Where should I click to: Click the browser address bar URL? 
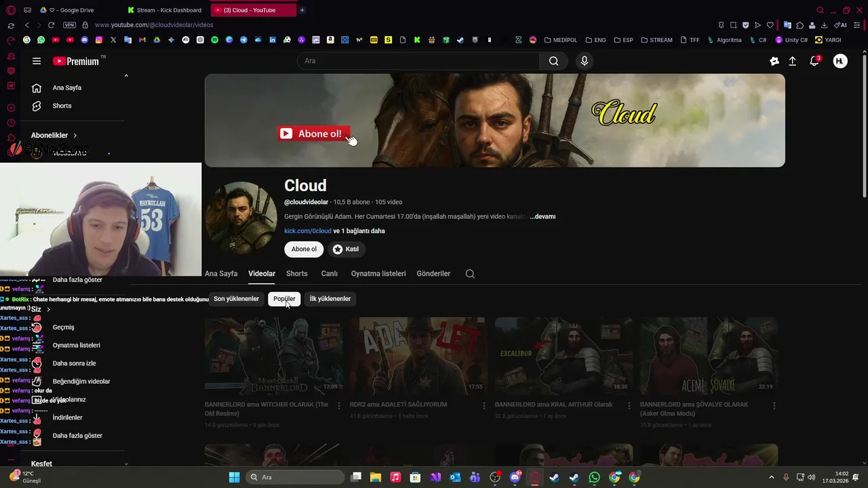click(154, 25)
